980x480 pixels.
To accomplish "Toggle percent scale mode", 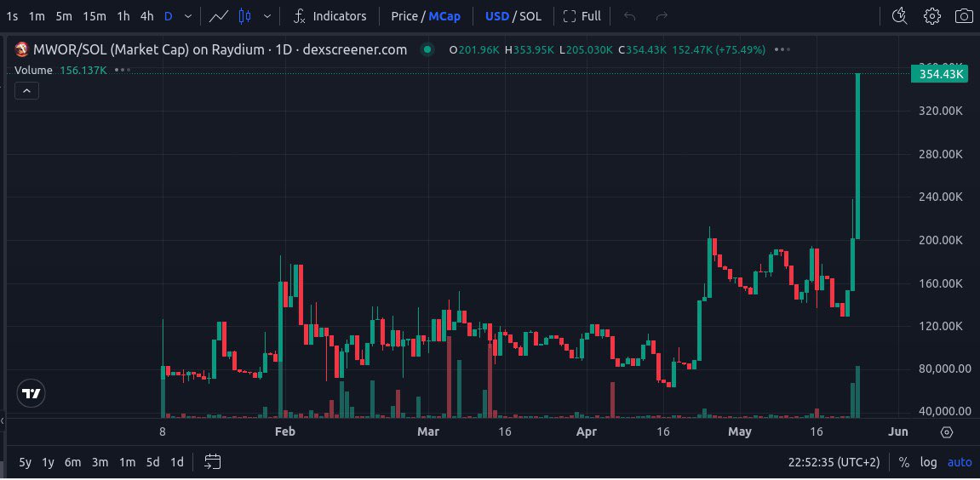I will (x=903, y=462).
